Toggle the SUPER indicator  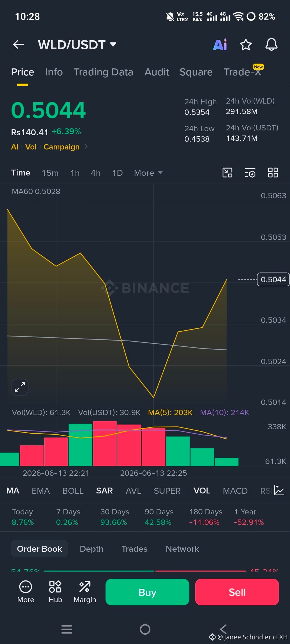167,491
